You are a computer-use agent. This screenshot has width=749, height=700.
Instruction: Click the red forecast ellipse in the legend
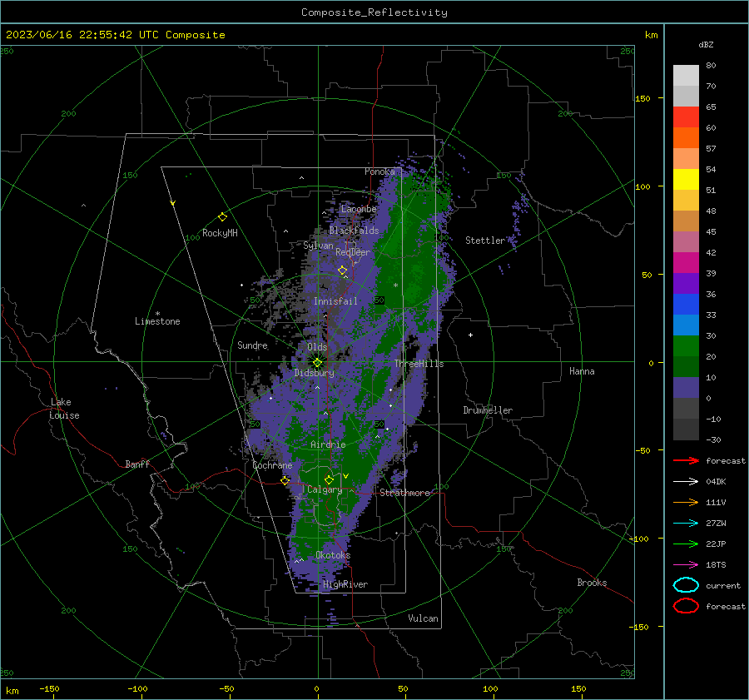686,606
